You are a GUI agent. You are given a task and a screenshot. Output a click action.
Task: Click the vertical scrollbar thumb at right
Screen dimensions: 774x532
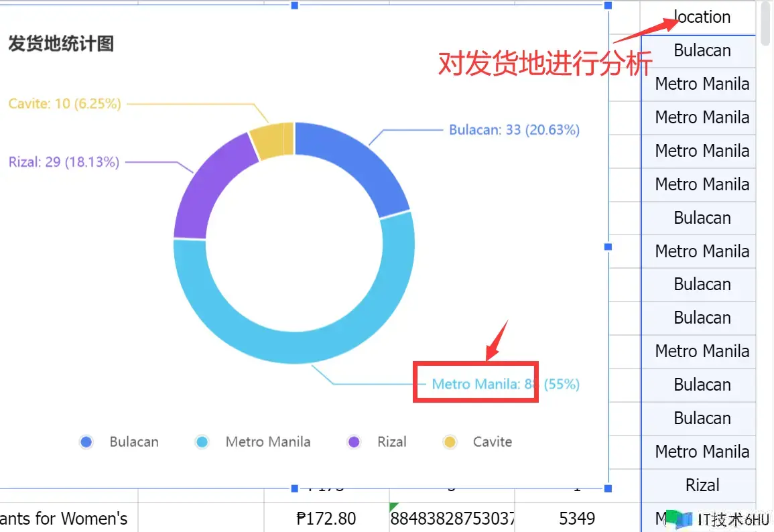pos(766,23)
